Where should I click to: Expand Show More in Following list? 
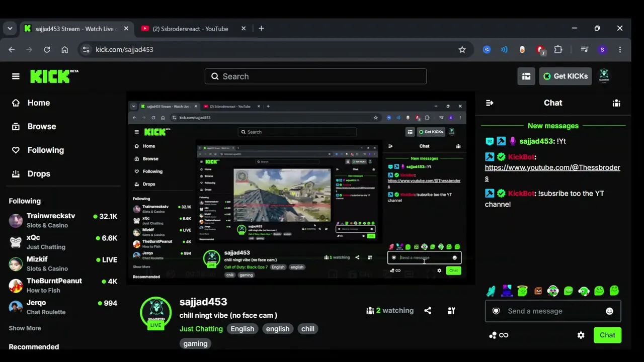tap(25, 328)
